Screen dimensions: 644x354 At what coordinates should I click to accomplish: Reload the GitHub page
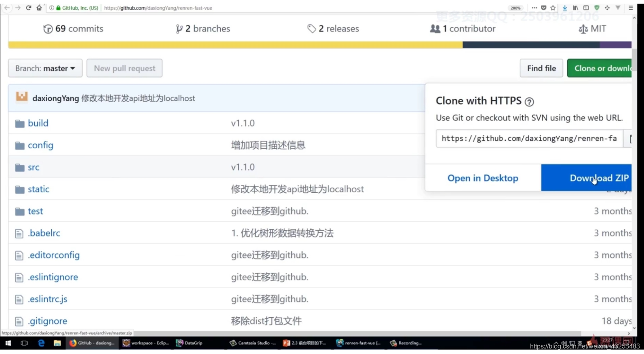[x=28, y=8]
